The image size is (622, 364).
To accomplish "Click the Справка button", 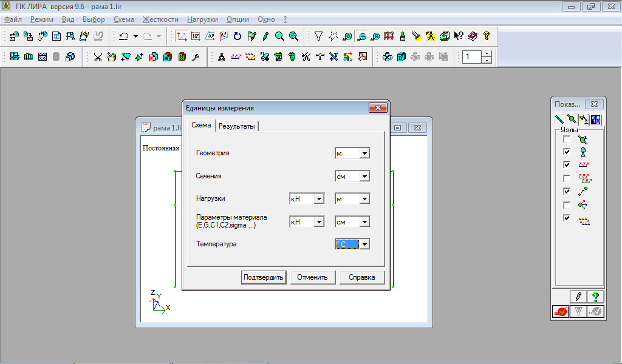I will tap(362, 277).
